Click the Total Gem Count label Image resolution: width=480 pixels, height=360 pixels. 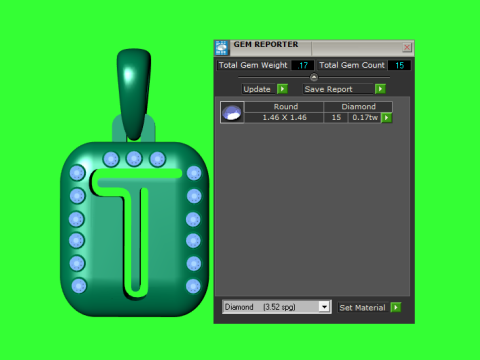352,65
